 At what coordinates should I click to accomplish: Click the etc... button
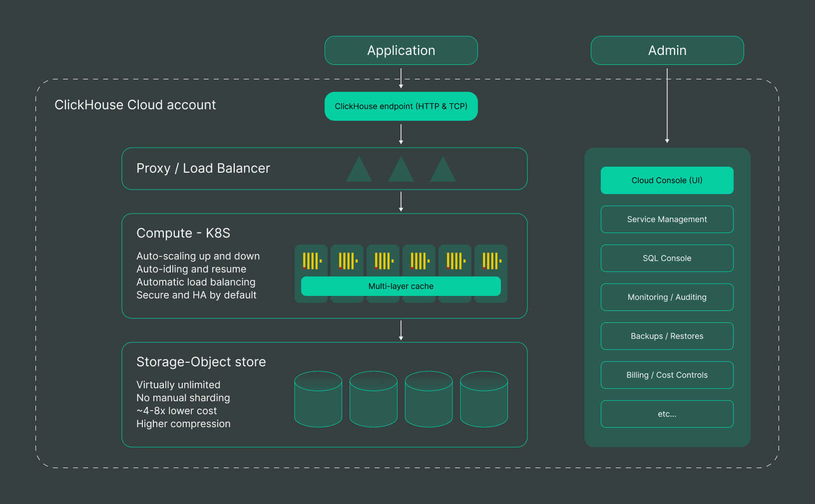click(x=667, y=414)
